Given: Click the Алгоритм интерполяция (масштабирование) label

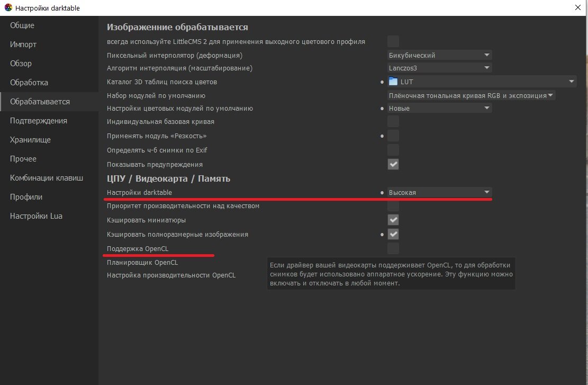Looking at the screenshot, I should pos(179,68).
